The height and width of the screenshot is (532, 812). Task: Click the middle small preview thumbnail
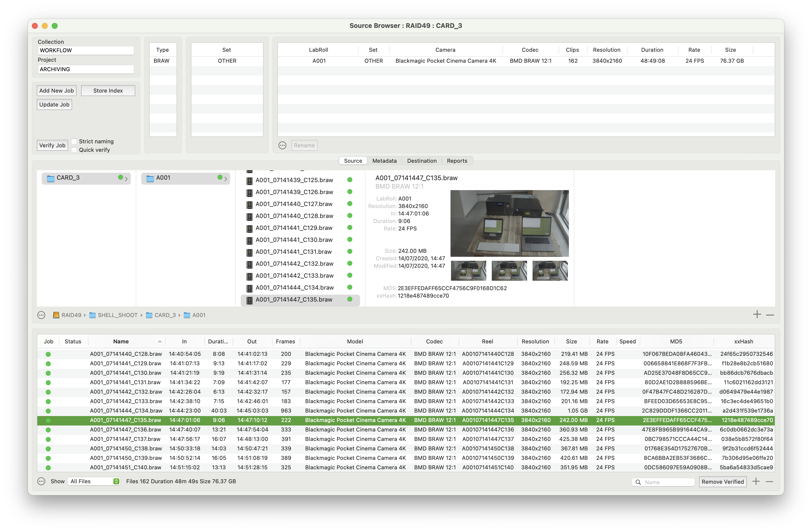tap(509, 271)
